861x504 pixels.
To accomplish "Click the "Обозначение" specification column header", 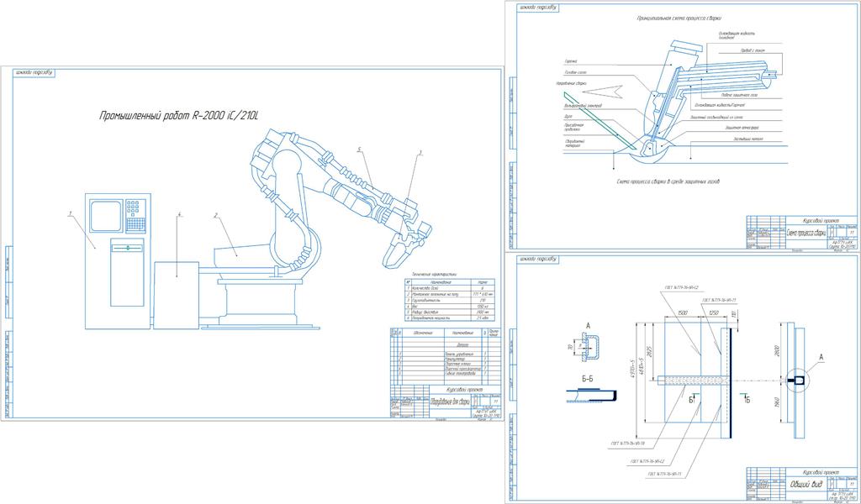I will (422, 333).
